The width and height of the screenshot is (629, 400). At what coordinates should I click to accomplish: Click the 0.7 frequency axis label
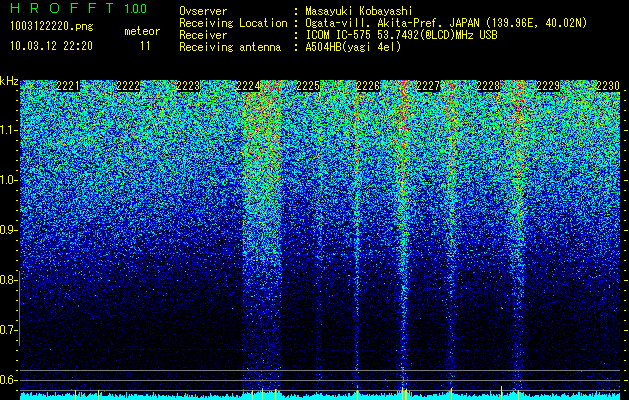click(8, 330)
